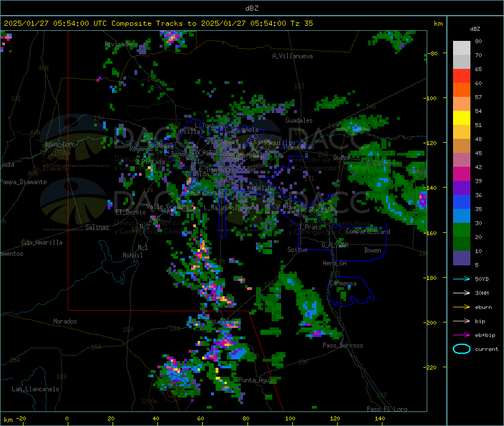Click the '-80' tick on vertical km axis
Screen dimensions: 504x426
pyautogui.click(x=433, y=53)
